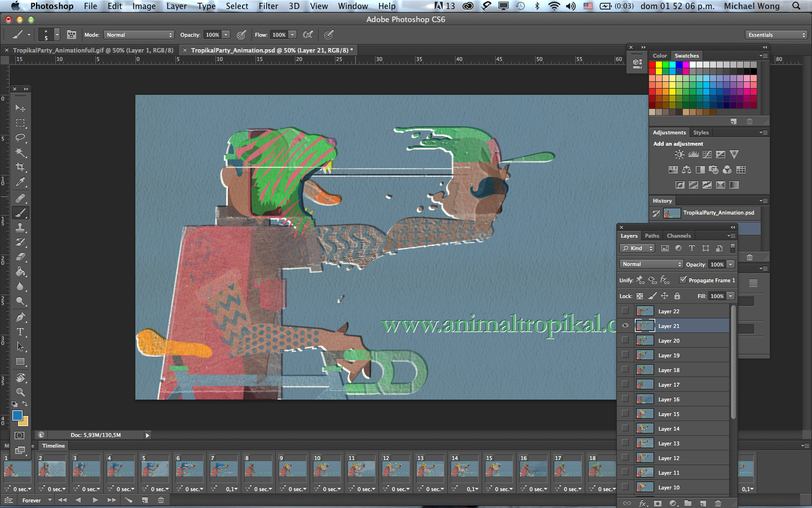Image resolution: width=812 pixels, height=508 pixels.
Task: Open the brush Mode dropdown
Action: pyautogui.click(x=139, y=35)
